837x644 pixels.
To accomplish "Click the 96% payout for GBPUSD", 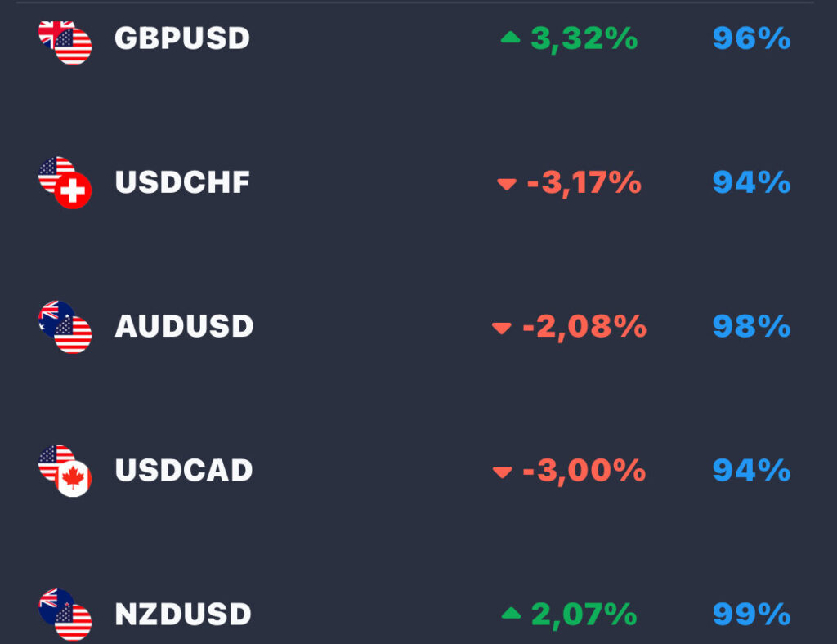I will [752, 38].
